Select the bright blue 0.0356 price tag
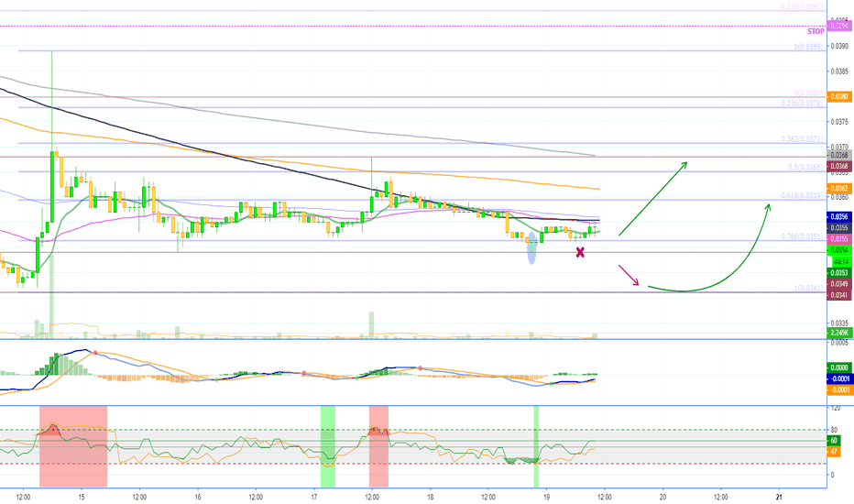The height and width of the screenshot is (504, 854). click(x=838, y=217)
